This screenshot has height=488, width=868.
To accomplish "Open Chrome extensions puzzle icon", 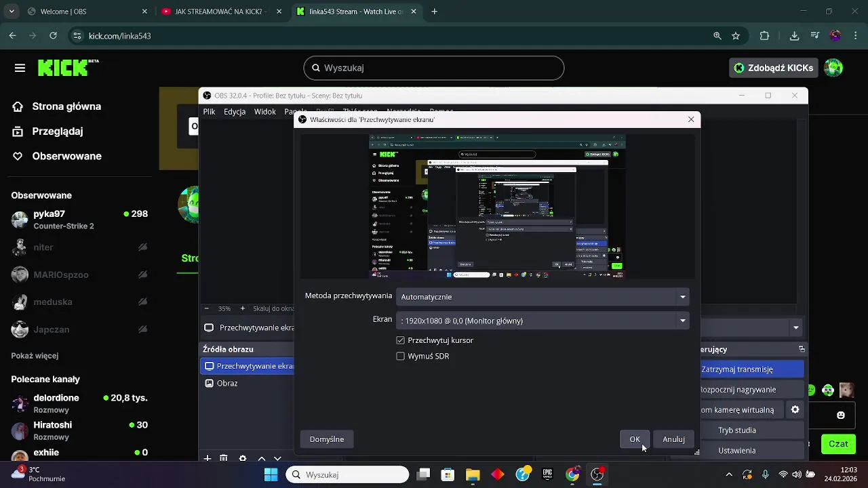I will (x=765, y=36).
